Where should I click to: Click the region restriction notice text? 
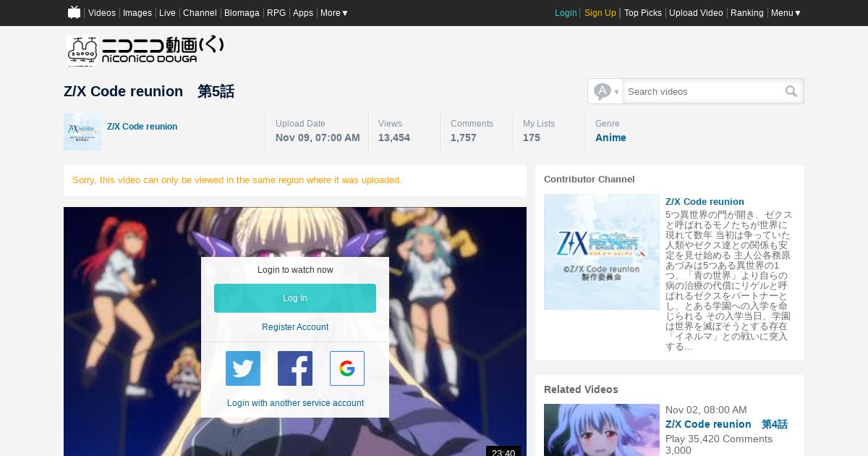point(237,180)
